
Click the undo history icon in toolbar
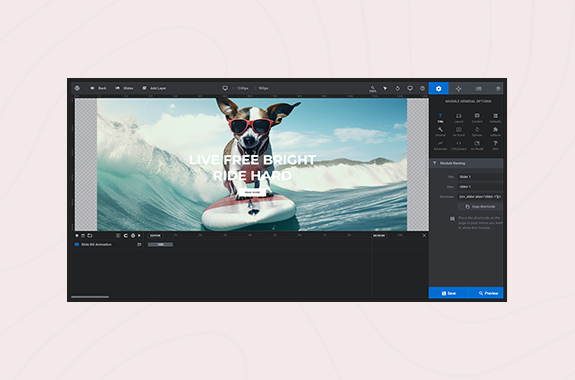tap(398, 88)
